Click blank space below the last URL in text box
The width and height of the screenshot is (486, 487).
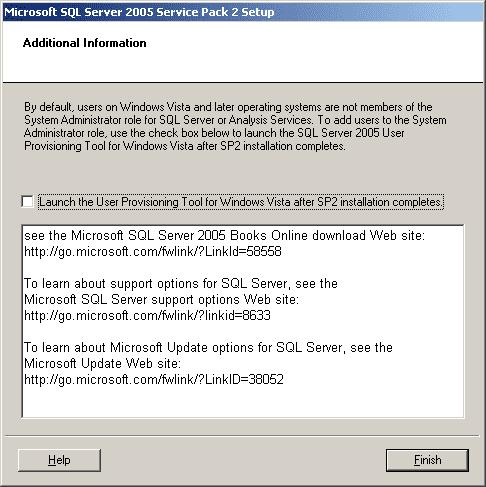point(243,402)
